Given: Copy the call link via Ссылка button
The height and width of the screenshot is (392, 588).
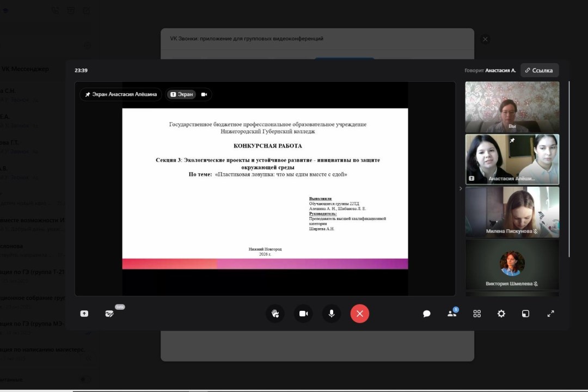Looking at the screenshot, I should [539, 70].
